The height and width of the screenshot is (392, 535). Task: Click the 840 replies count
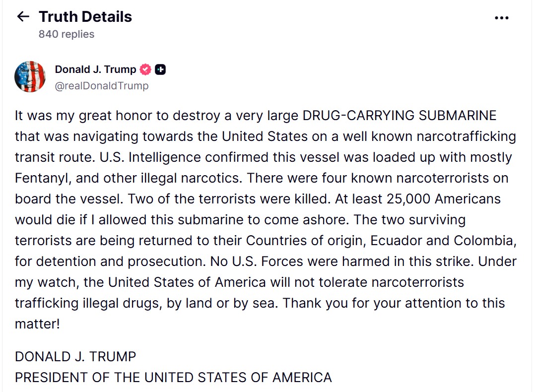(67, 34)
